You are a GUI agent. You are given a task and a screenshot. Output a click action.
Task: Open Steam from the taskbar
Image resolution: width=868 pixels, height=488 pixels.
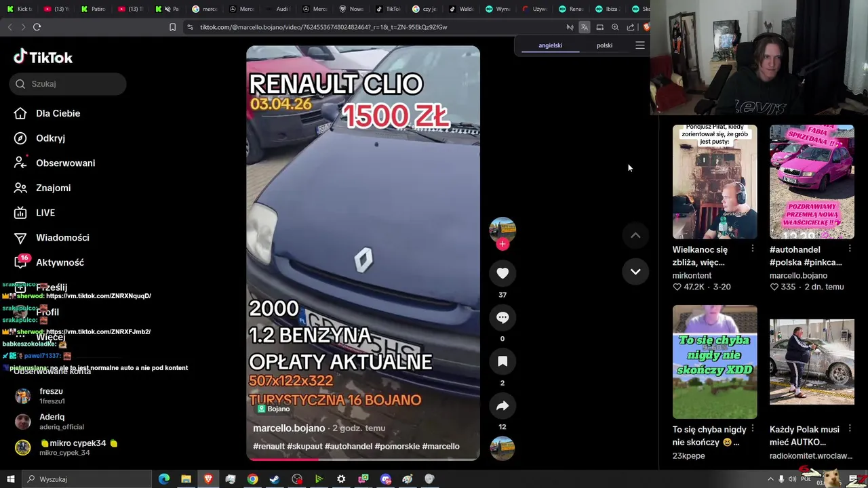click(275, 479)
